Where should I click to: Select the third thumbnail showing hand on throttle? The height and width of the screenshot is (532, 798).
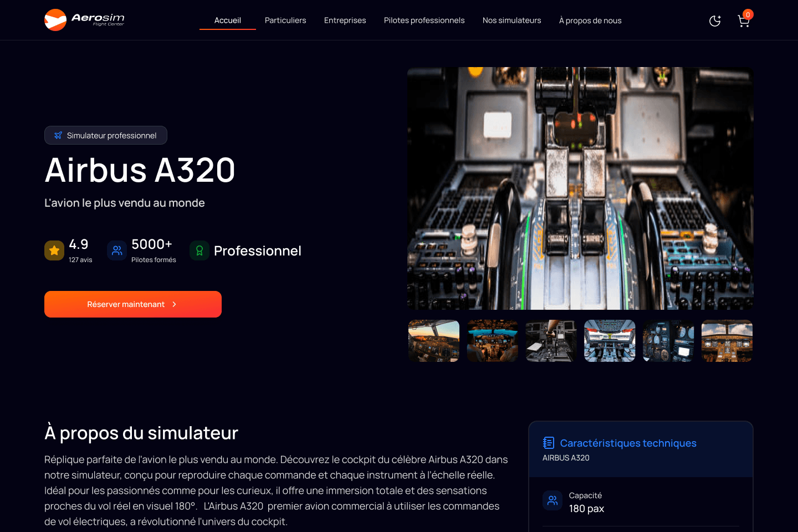pos(551,341)
